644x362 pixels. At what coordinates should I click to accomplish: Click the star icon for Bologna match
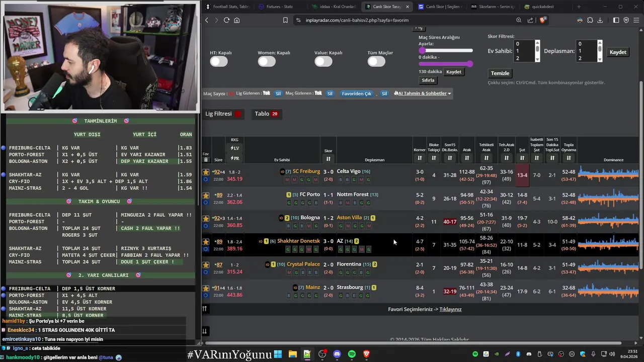[x=206, y=218]
